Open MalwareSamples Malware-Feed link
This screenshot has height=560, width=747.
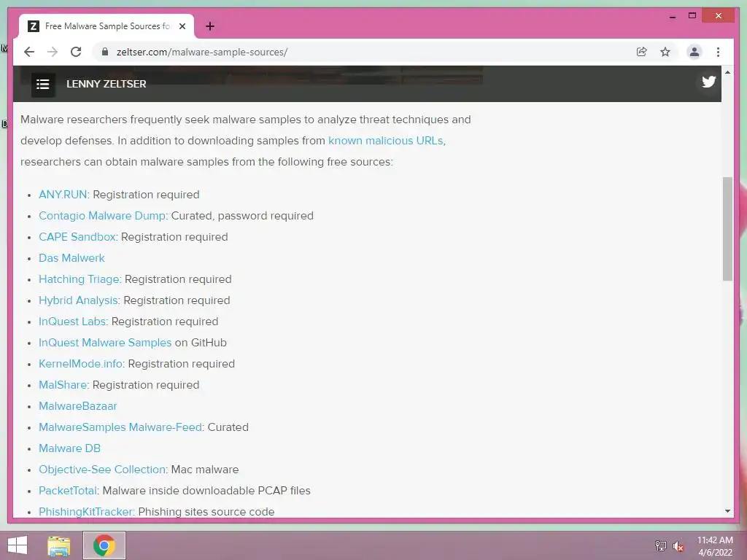tap(120, 427)
